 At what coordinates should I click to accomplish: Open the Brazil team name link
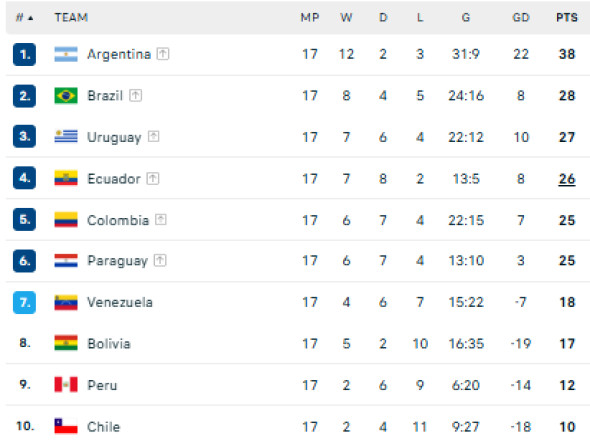click(105, 96)
